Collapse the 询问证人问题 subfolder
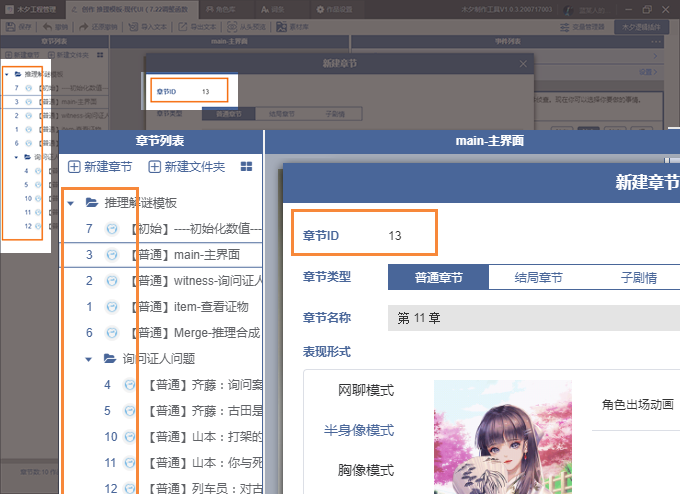This screenshot has width=680, height=494. click(89, 358)
